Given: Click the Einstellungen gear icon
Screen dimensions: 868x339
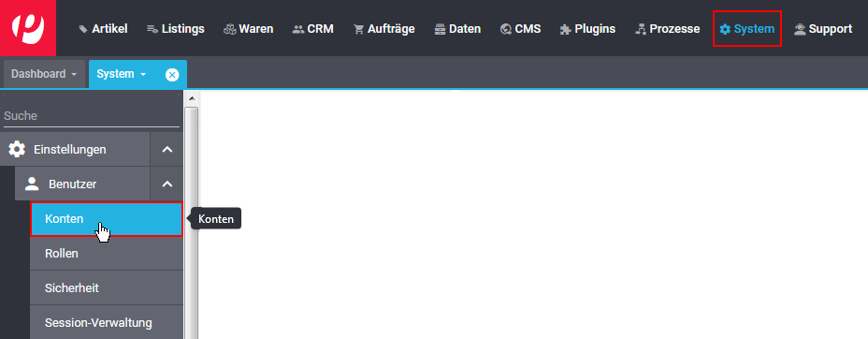Looking at the screenshot, I should pyautogui.click(x=17, y=149).
